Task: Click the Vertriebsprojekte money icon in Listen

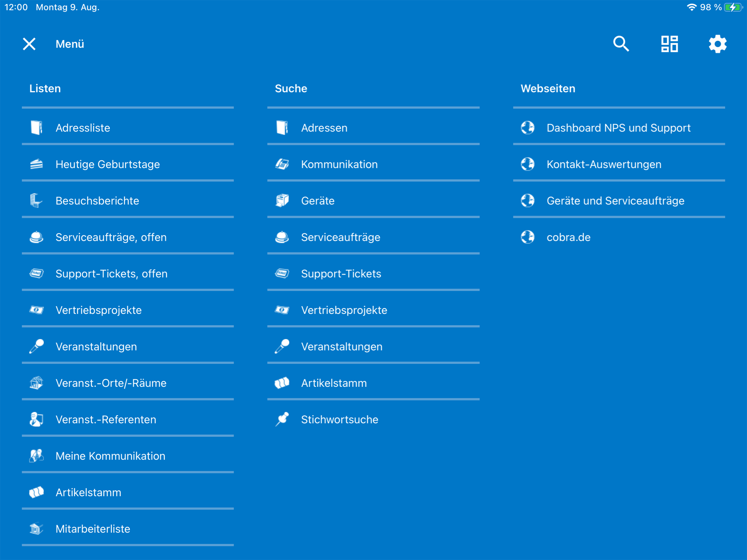Action: [36, 310]
